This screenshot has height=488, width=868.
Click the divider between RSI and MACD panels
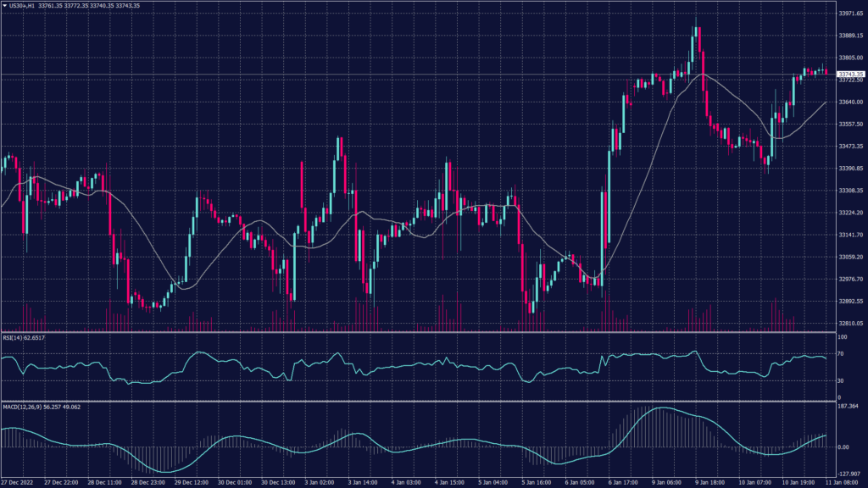tap(415, 402)
